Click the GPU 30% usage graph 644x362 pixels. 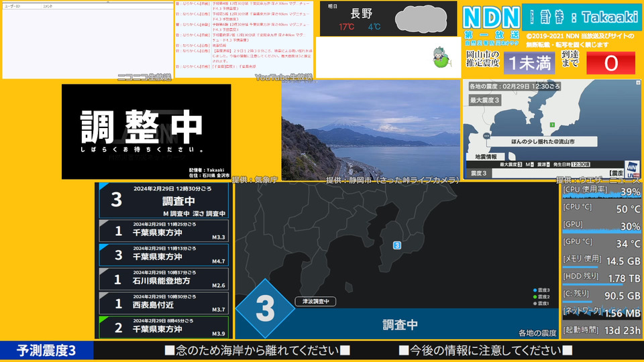(601, 226)
